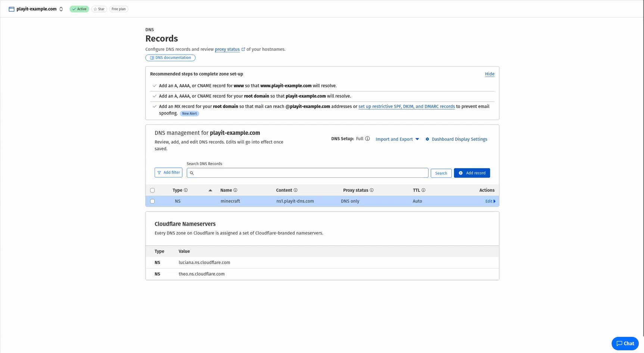Click the TTL column info icon

click(x=424, y=190)
